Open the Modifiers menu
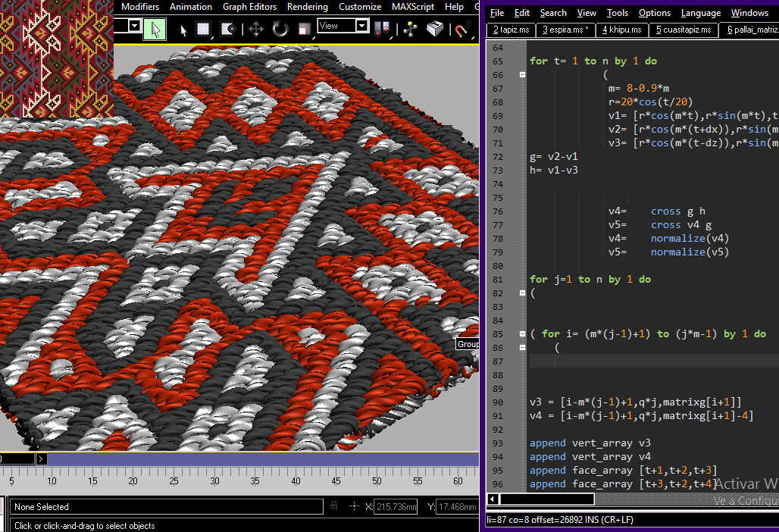This screenshot has height=532, width=779. [140, 7]
